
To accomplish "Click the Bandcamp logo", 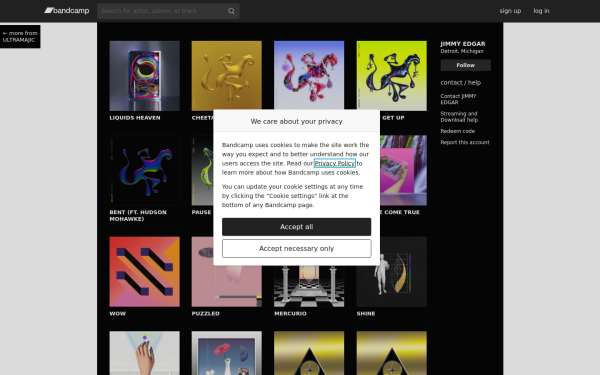I will click(x=67, y=11).
